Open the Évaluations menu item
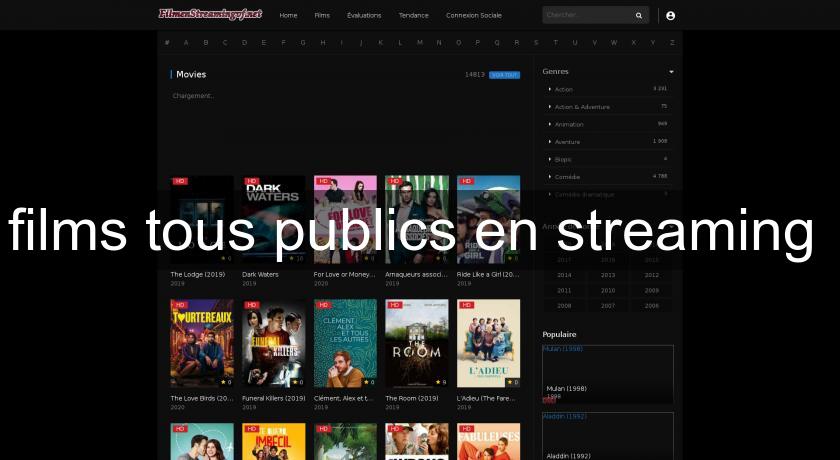The image size is (840, 460). [364, 16]
